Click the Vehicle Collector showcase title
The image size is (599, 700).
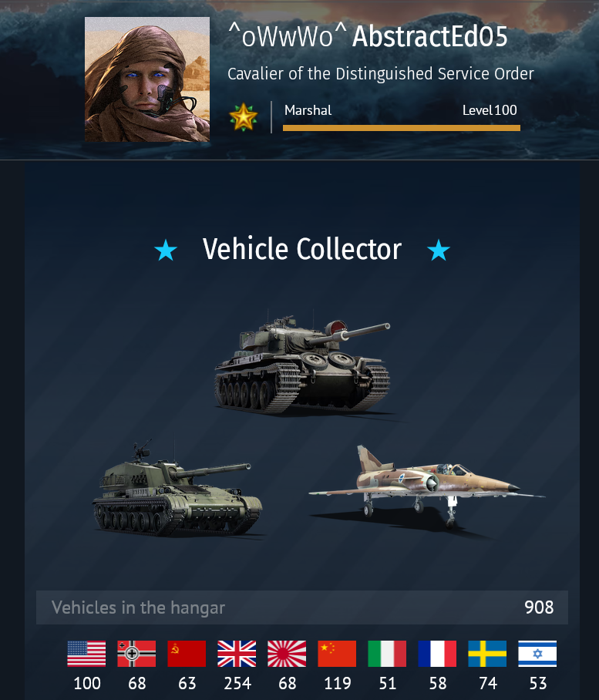tap(302, 249)
